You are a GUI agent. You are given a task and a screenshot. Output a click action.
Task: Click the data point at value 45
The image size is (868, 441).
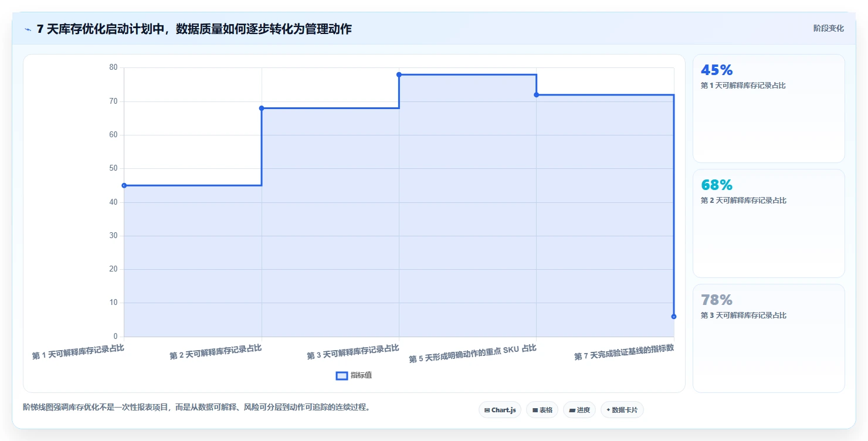pos(124,185)
